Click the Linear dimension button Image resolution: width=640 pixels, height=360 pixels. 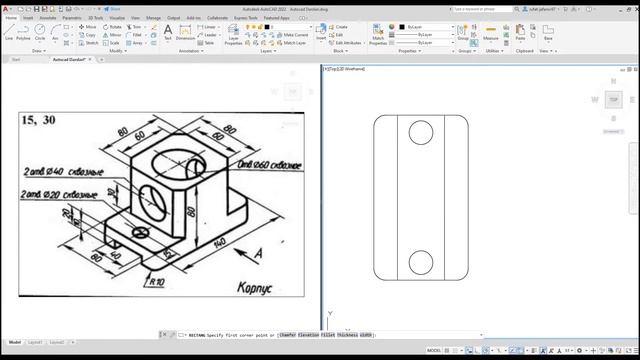pos(207,27)
